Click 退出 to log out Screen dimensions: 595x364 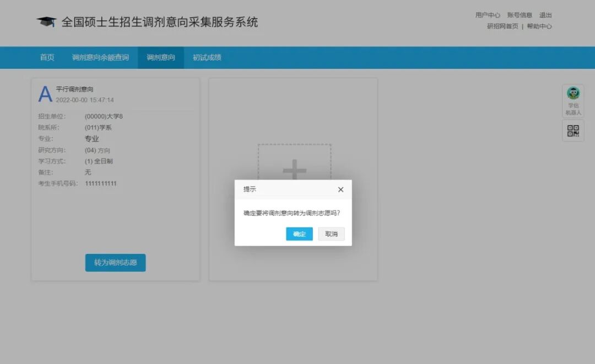(x=545, y=15)
